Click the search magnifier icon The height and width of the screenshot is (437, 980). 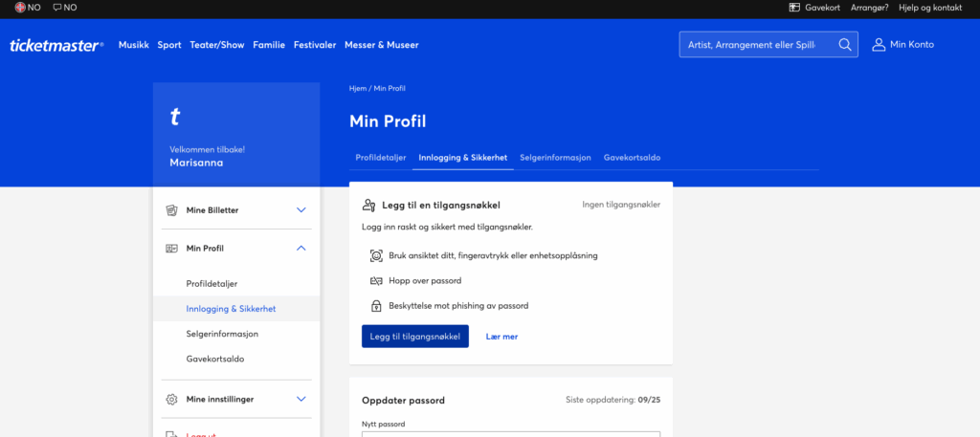pos(845,45)
